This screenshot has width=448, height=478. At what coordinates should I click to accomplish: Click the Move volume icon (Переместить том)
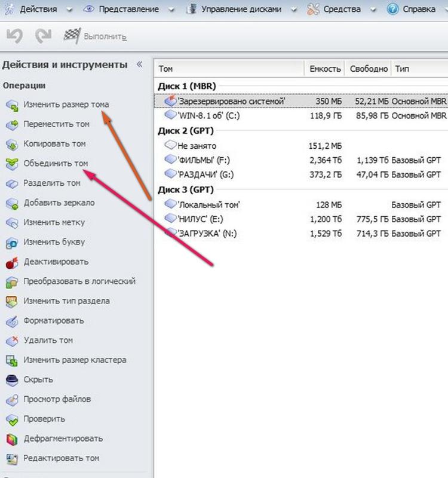click(12, 125)
